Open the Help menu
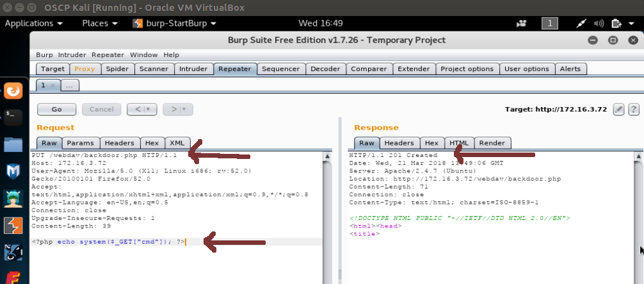The width and height of the screenshot is (644, 284). click(172, 54)
